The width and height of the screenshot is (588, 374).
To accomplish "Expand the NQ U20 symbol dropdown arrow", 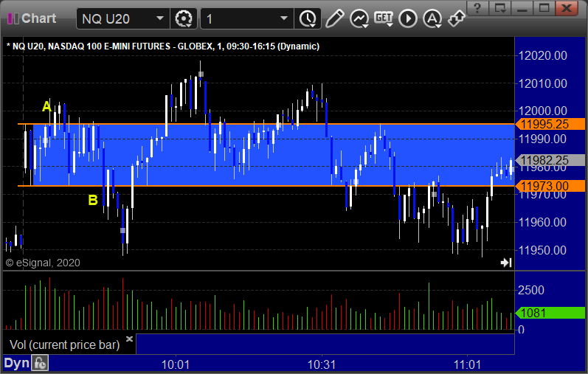I will (x=160, y=18).
